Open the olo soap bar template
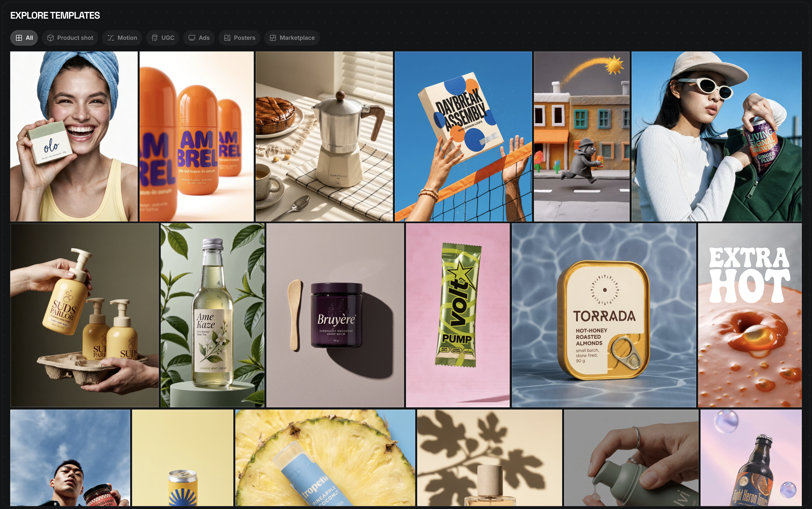This screenshot has height=509, width=812. click(x=74, y=136)
